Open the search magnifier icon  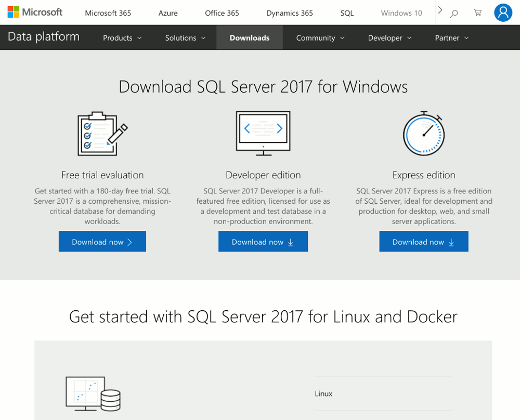(453, 14)
